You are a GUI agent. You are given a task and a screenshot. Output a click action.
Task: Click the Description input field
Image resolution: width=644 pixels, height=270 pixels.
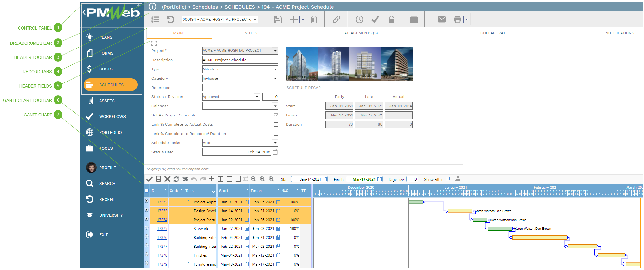[x=240, y=60]
